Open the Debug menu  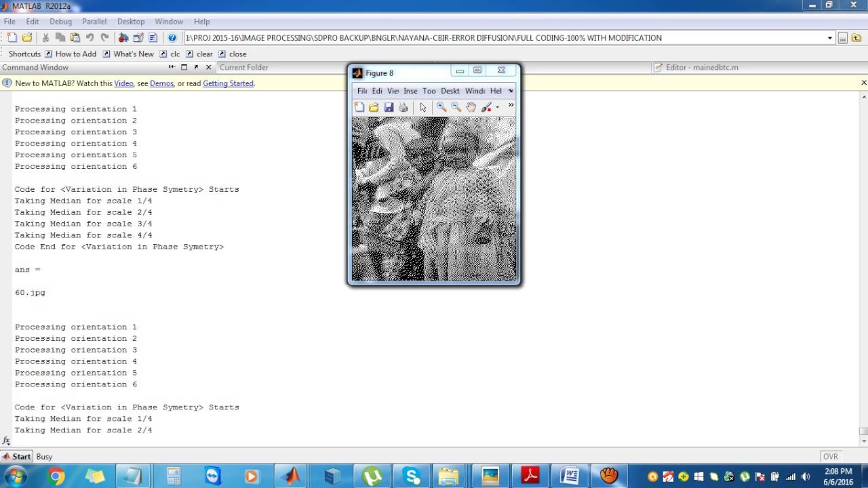click(x=60, y=22)
